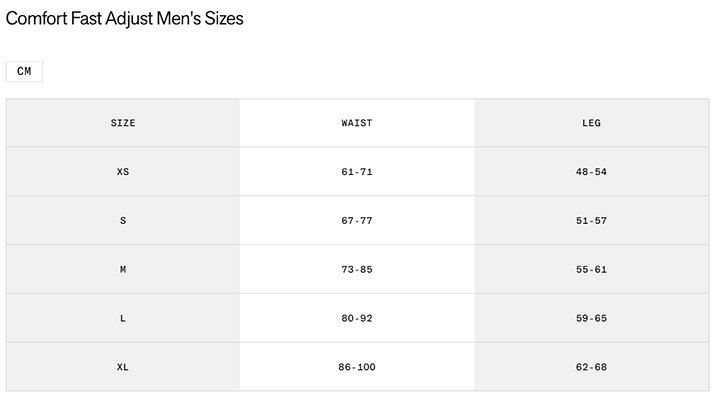Select leg value 48-54 for XS
The width and height of the screenshot is (720, 406).
click(x=591, y=172)
